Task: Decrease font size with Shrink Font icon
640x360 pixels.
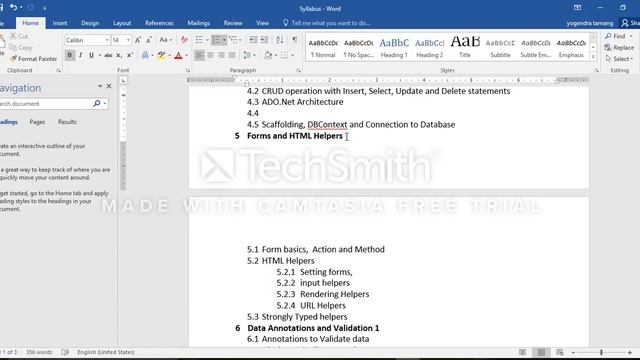Action: [x=149, y=40]
